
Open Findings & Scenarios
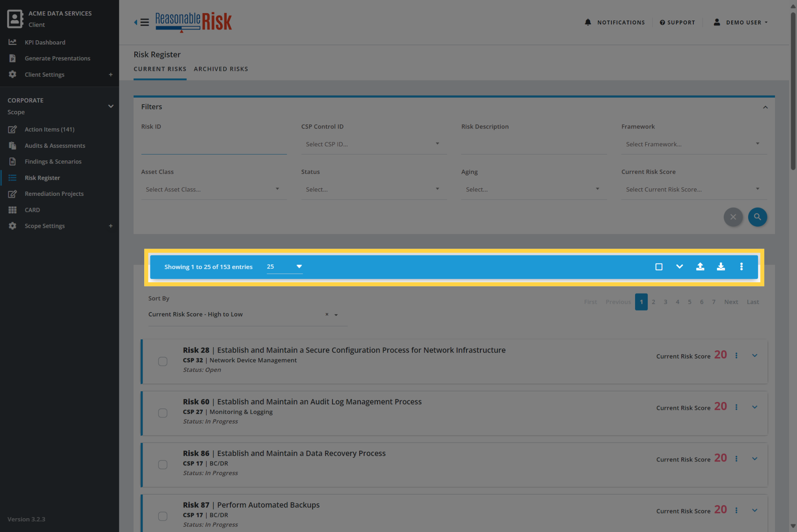click(53, 162)
